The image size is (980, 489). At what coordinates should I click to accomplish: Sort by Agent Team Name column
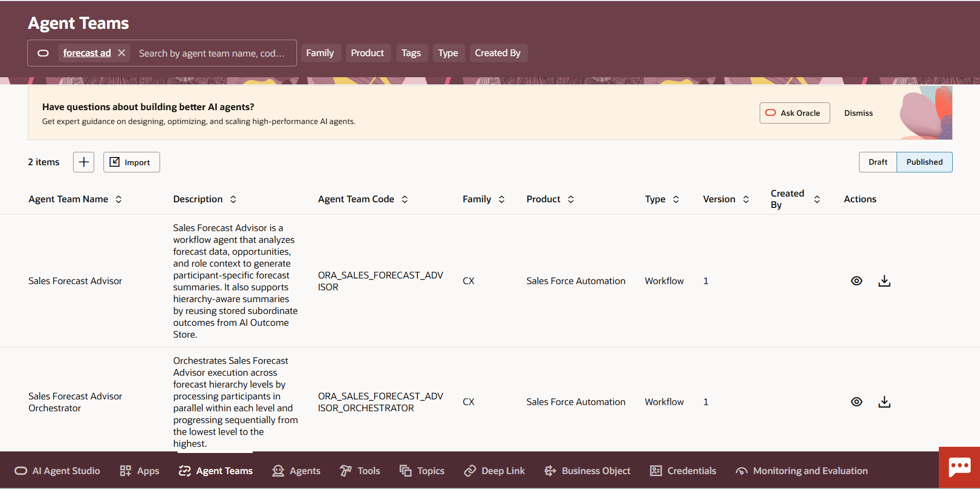tap(119, 199)
